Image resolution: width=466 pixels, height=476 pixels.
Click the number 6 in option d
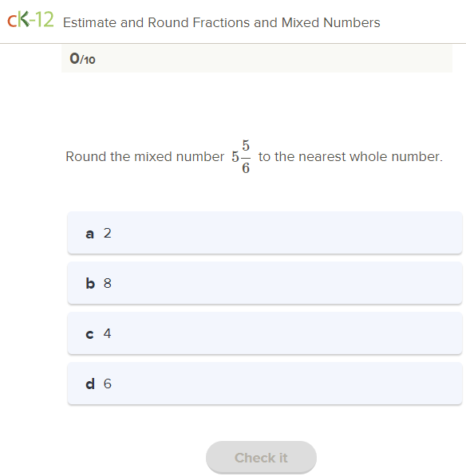(108, 384)
